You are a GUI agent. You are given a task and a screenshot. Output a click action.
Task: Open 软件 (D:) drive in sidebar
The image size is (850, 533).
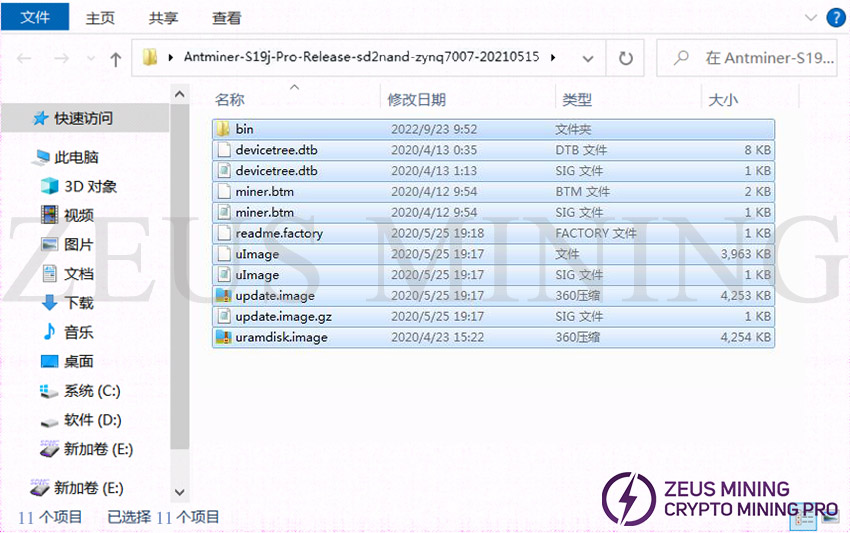click(93, 420)
